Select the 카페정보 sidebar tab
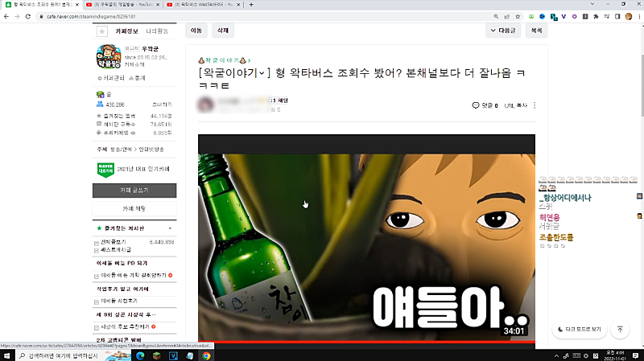The image size is (644, 361). 126,31
